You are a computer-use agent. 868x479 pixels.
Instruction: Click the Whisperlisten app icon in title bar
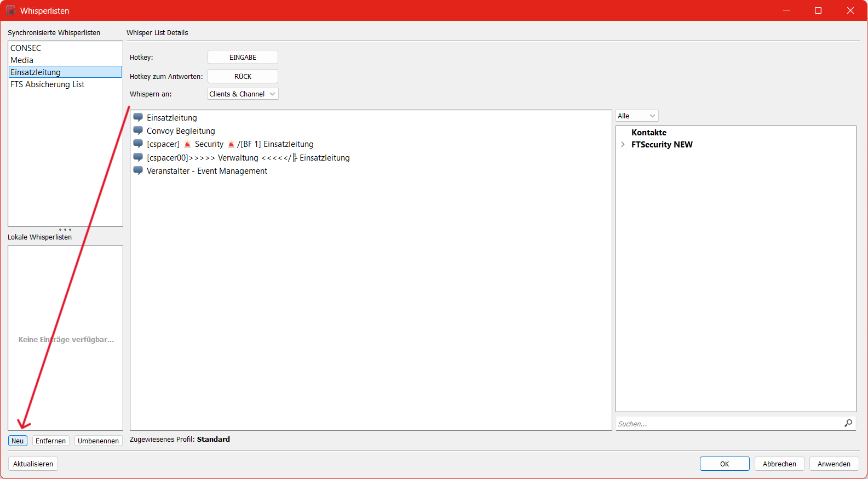(x=10, y=10)
